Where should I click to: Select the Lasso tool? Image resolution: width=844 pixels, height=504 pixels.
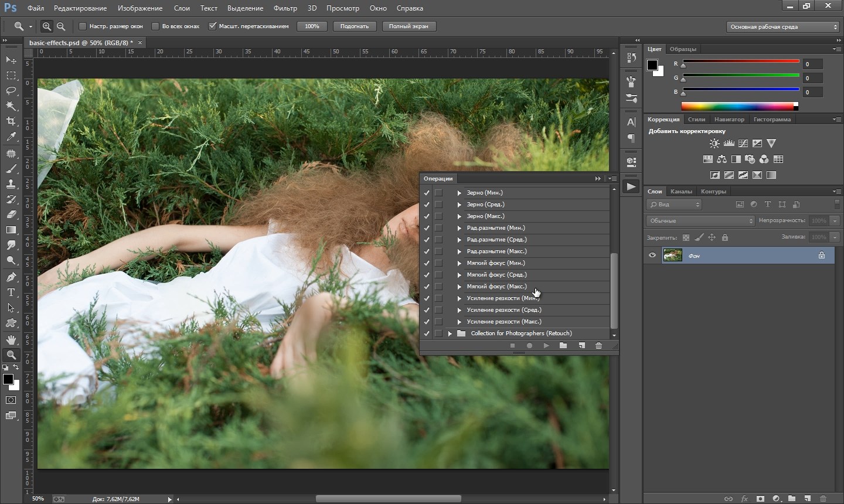point(11,91)
